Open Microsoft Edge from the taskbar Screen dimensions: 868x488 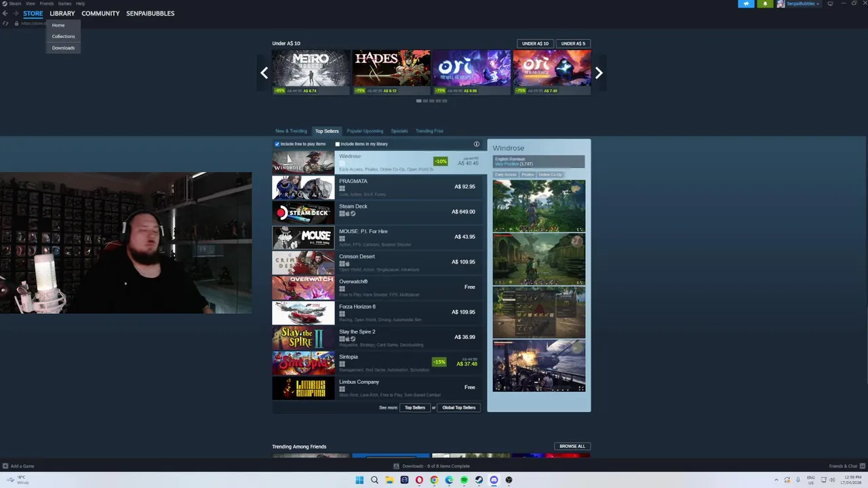pos(449,480)
